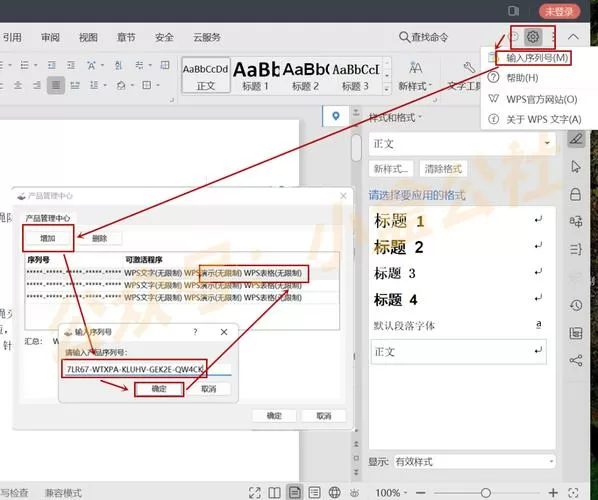Image resolution: width=598 pixels, height=500 pixels.
Task: Open the image gallery icon in sidebar
Action: tap(576, 333)
